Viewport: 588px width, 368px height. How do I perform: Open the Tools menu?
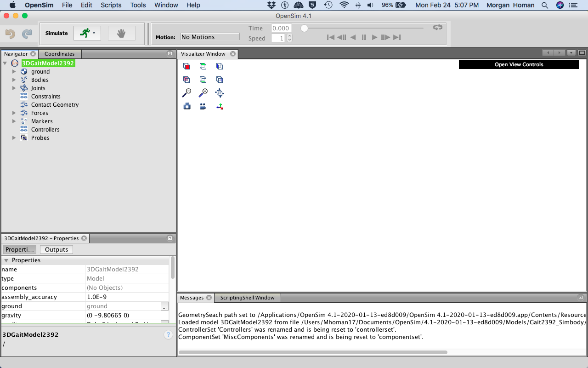[x=138, y=5]
